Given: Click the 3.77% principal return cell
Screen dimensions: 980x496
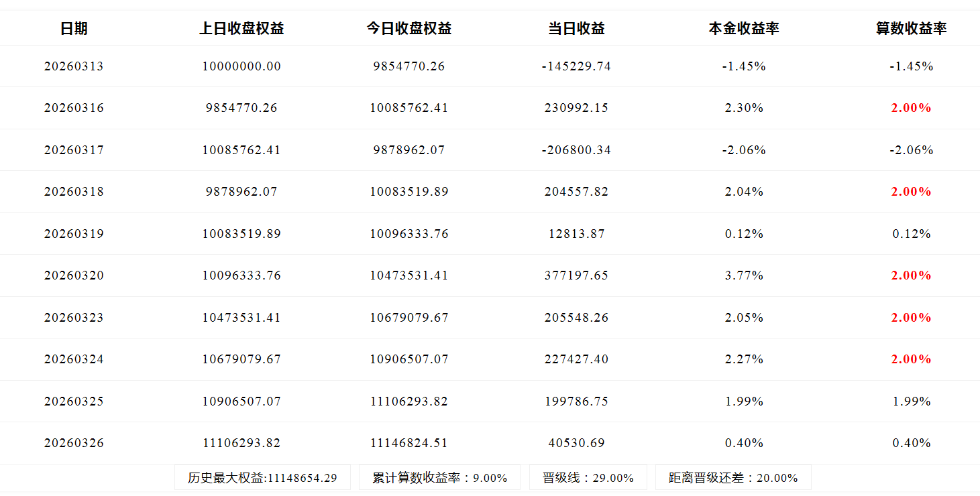Looking at the screenshot, I should (744, 275).
